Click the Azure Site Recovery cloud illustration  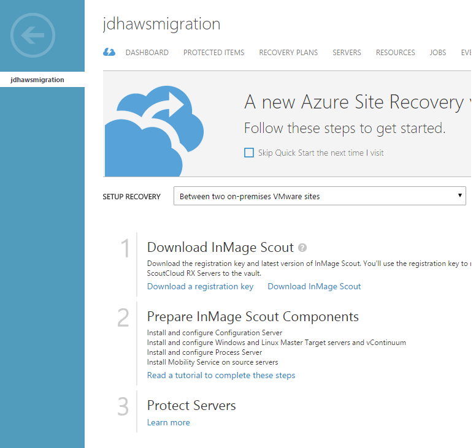pos(154,131)
